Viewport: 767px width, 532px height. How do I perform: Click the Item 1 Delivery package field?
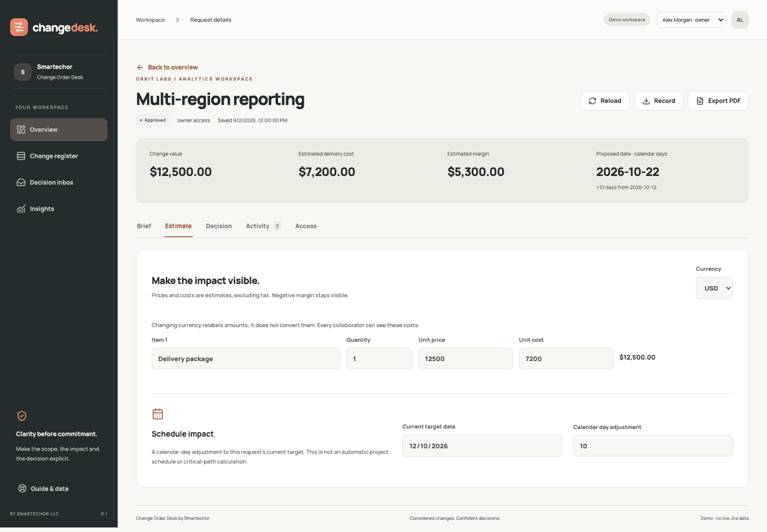pyautogui.click(x=246, y=359)
